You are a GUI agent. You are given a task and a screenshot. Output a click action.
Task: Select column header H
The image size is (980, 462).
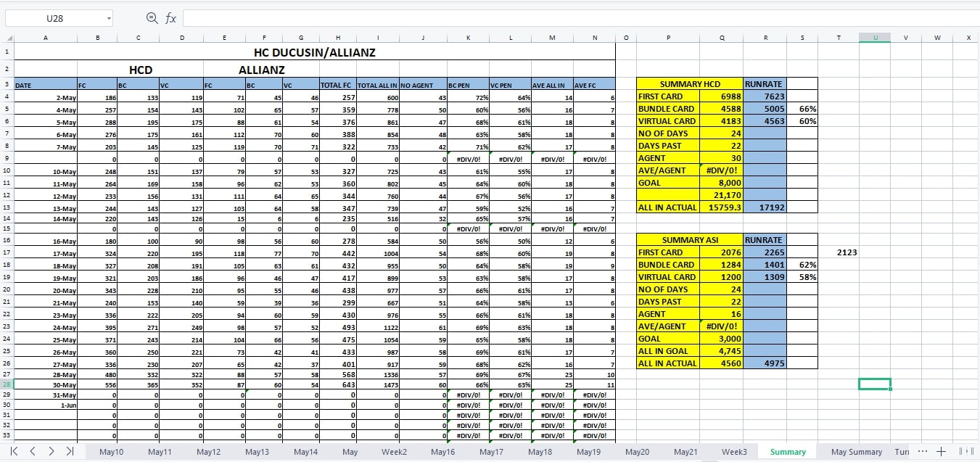click(x=338, y=38)
